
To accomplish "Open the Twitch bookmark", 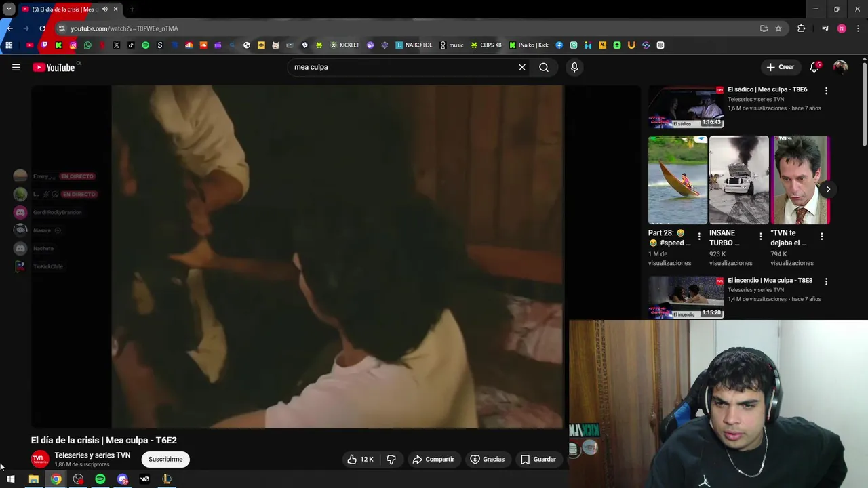I will pos(44,45).
